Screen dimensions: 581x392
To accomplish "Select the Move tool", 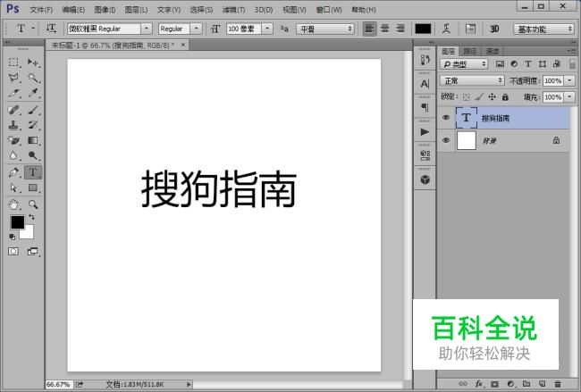I will click(33, 63).
